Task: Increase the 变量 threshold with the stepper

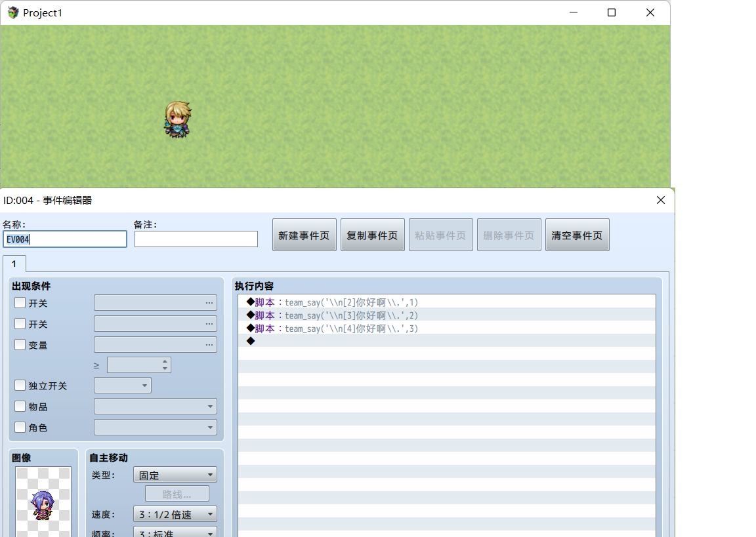Action: click(165, 361)
